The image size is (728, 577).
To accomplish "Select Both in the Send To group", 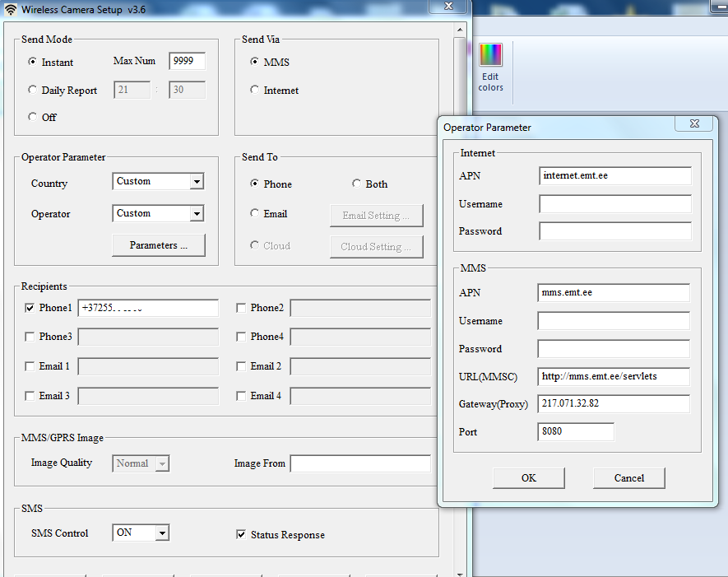I will click(356, 184).
